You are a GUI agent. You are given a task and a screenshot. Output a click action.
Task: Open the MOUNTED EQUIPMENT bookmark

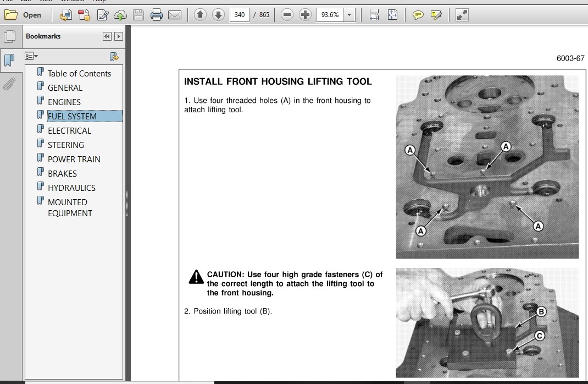tap(70, 207)
